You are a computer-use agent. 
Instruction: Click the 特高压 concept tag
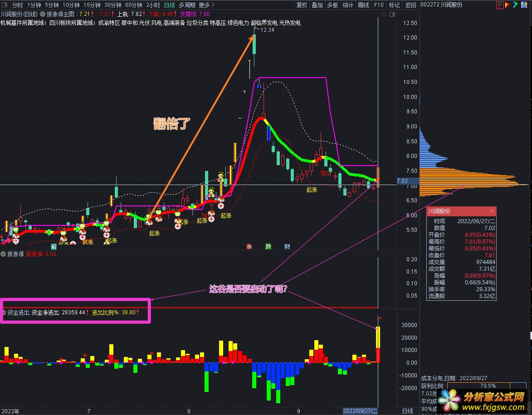pos(218,23)
